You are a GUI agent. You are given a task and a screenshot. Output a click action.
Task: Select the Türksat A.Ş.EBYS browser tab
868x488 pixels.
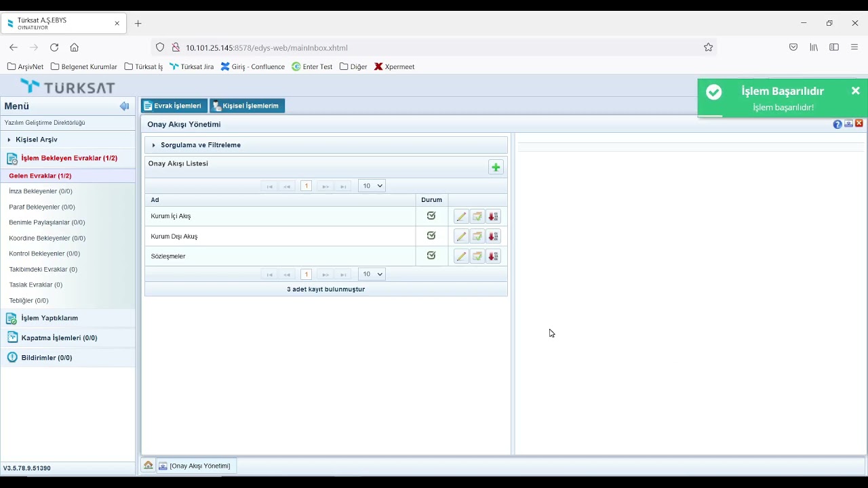click(62, 23)
